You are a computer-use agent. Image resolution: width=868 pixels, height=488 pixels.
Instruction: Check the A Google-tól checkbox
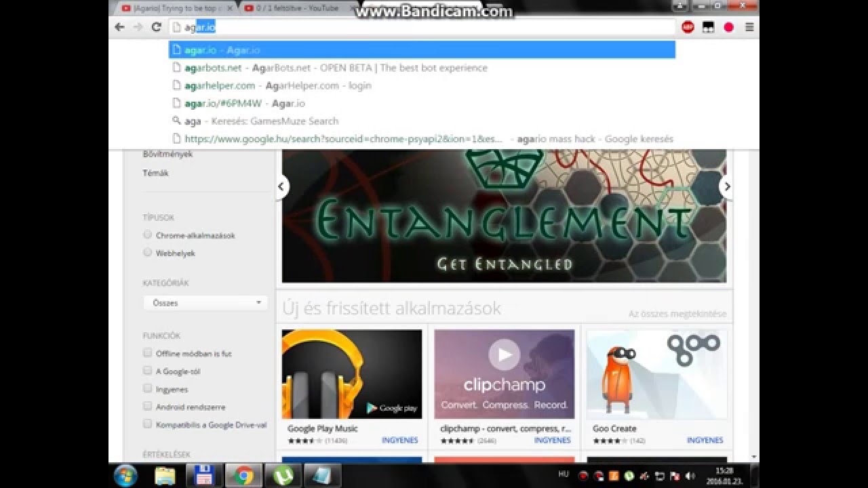click(147, 370)
